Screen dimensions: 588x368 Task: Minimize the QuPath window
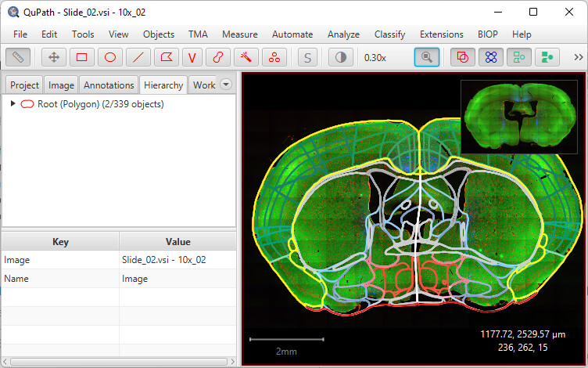498,12
